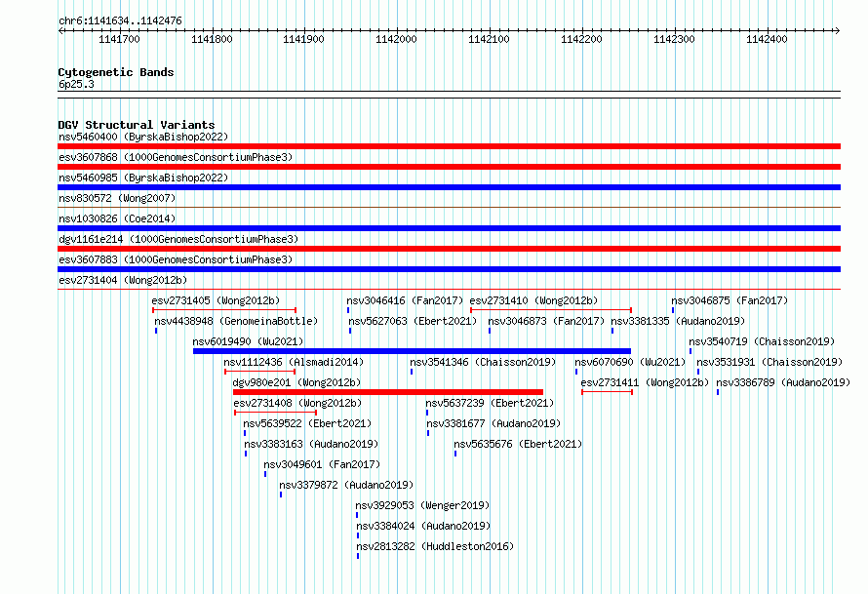The width and height of the screenshot is (868, 594).
Task: Click the nsv5637239 (Ebert2021) label
Action: (x=490, y=403)
